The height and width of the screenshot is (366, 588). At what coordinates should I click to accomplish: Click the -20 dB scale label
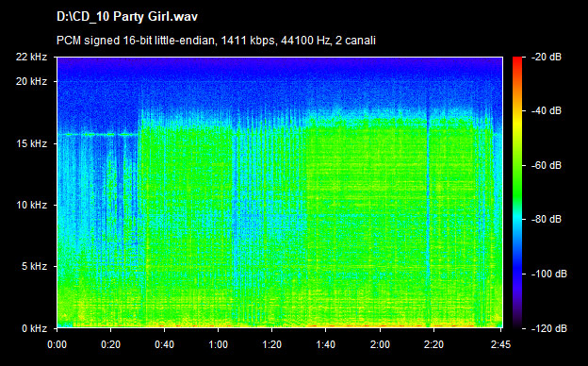[x=547, y=57]
